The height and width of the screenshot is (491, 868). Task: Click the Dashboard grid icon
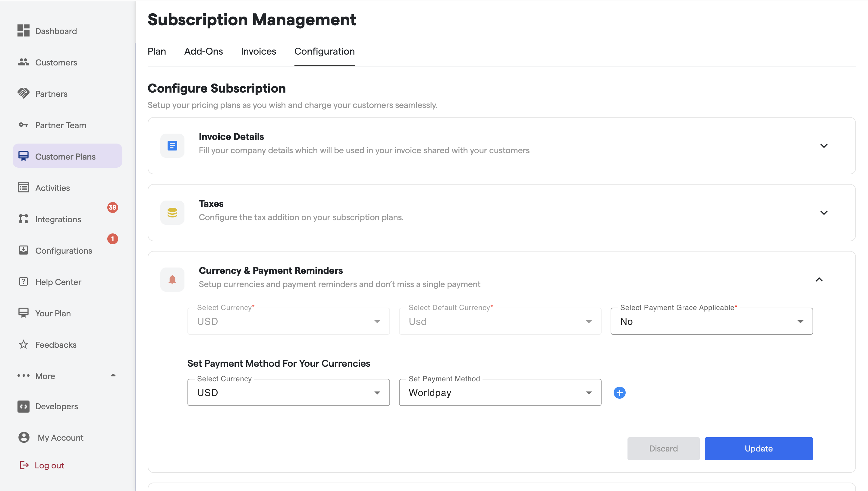pos(23,31)
